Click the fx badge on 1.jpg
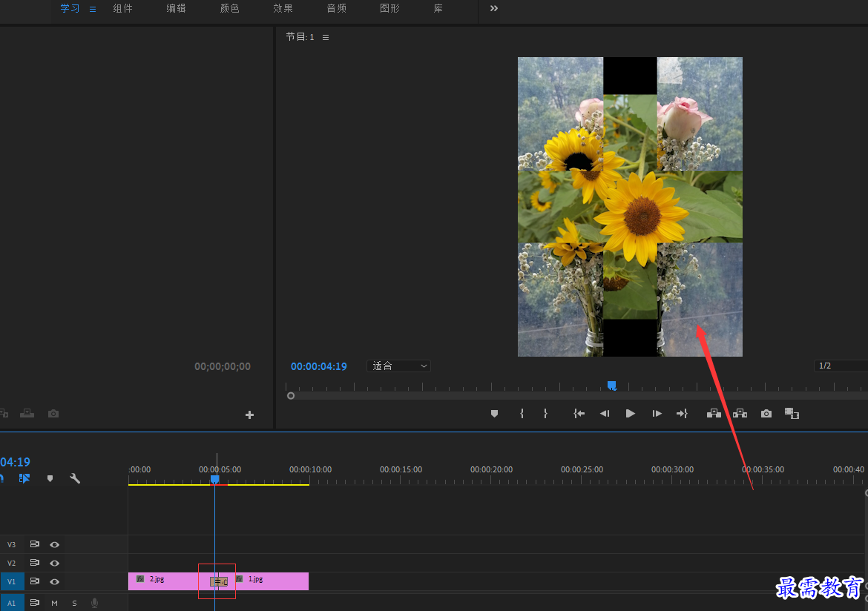This screenshot has width=868, height=611. [239, 579]
